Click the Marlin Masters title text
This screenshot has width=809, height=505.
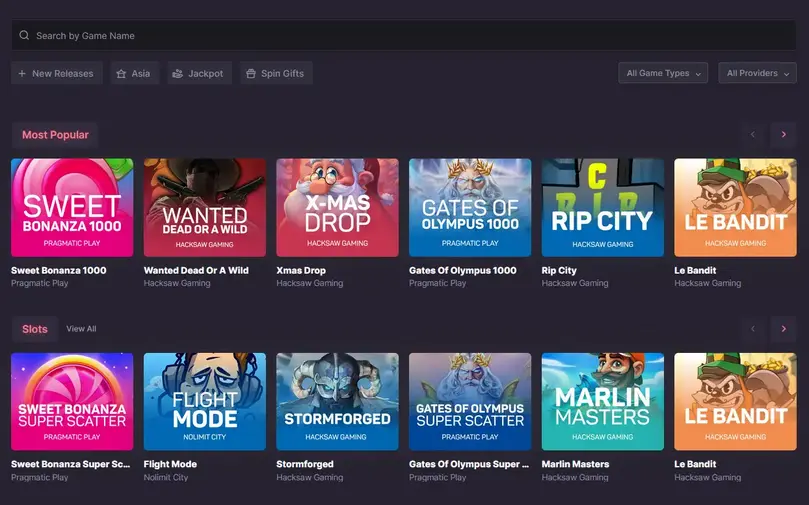pos(575,464)
